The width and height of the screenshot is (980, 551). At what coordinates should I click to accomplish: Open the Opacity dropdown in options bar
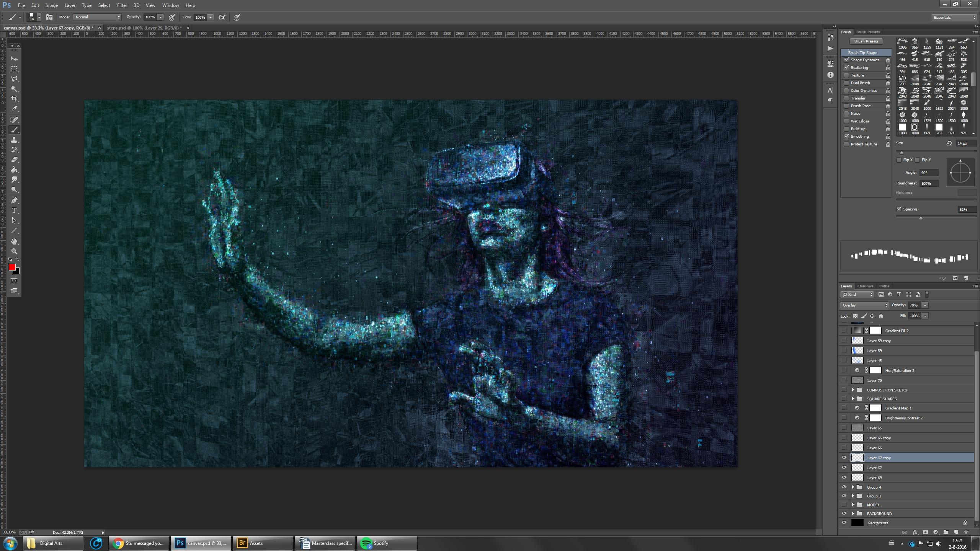[161, 17]
